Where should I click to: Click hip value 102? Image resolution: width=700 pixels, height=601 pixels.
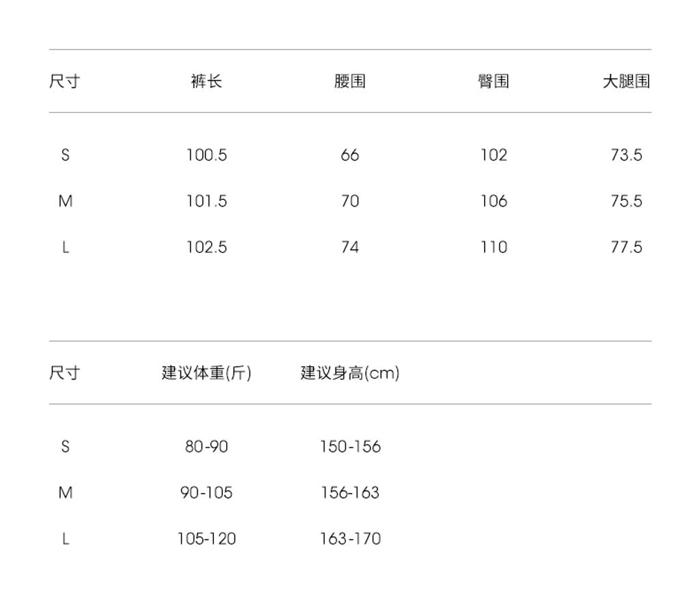tap(494, 155)
